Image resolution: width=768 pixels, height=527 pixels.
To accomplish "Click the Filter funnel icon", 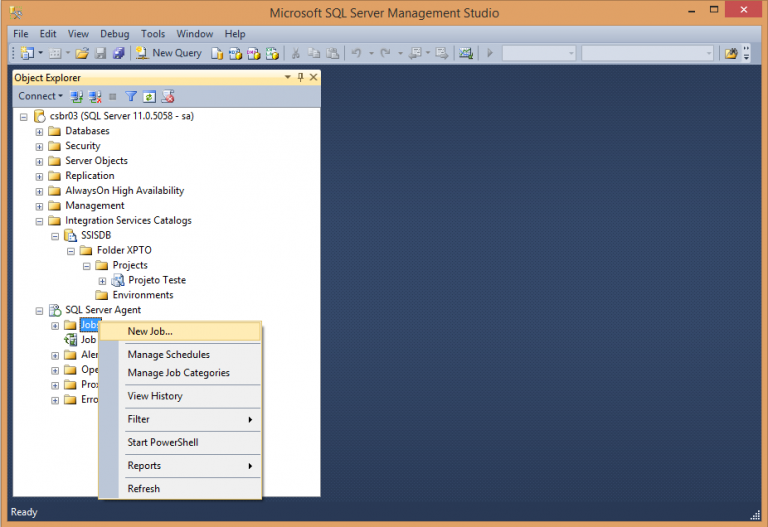I will tap(131, 96).
